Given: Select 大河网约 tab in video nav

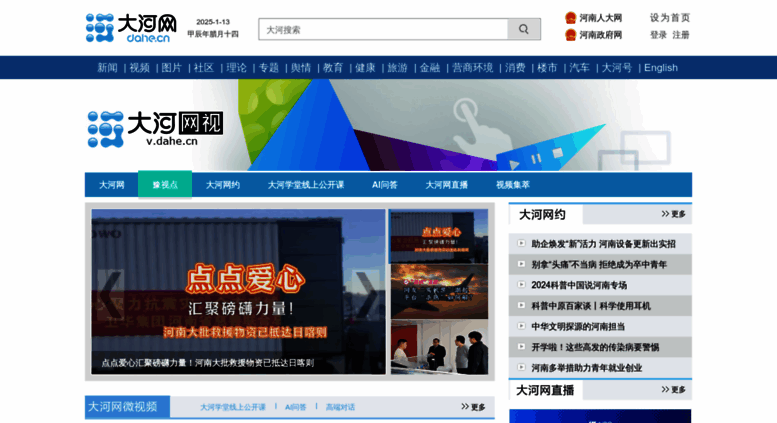Looking at the screenshot, I should (222, 185).
